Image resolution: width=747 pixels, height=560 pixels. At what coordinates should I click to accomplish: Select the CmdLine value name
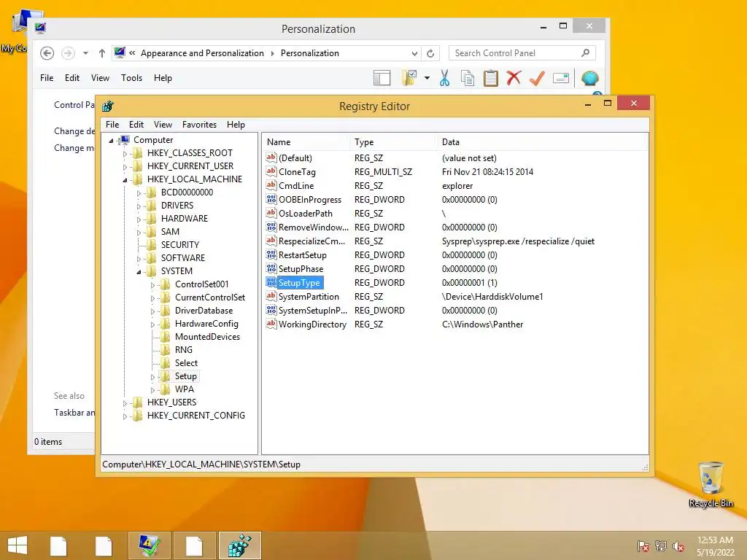(x=296, y=186)
